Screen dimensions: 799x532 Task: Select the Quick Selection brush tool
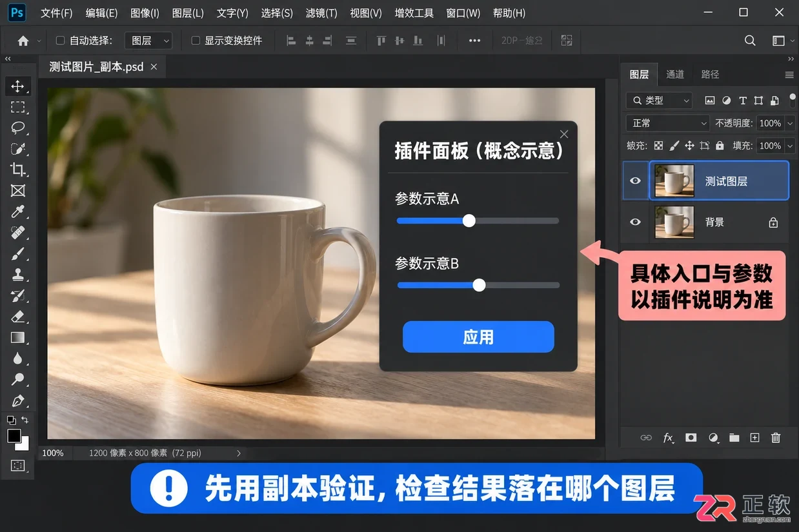[17, 149]
